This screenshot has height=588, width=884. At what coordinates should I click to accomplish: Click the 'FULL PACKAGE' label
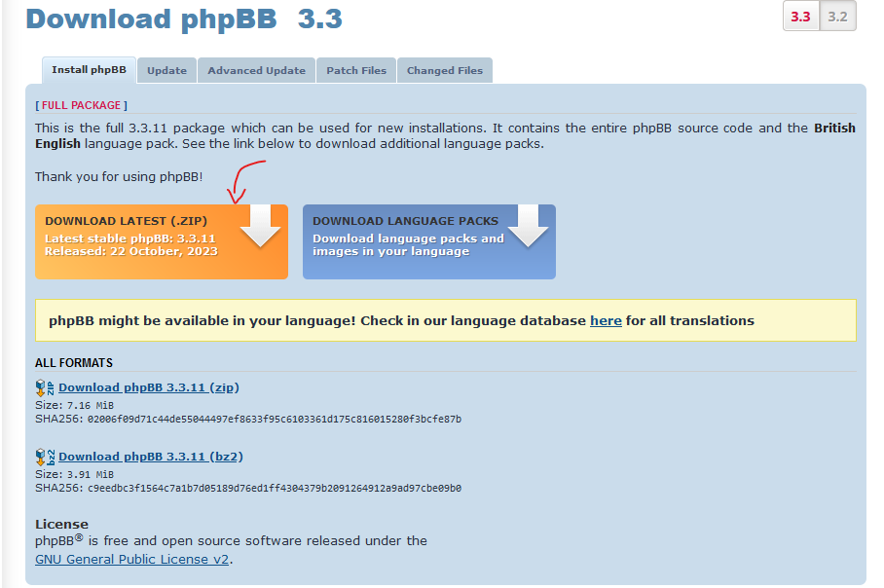tap(81, 105)
